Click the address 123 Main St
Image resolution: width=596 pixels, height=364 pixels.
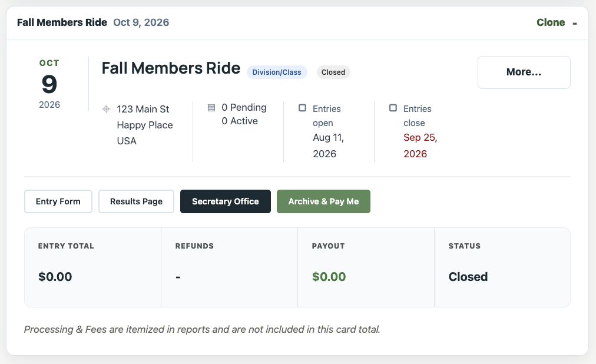click(x=143, y=110)
